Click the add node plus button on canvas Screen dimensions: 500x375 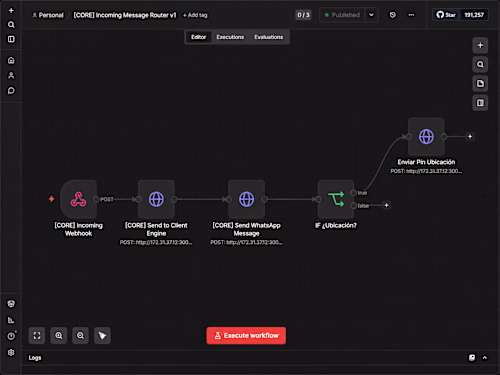coord(480,45)
